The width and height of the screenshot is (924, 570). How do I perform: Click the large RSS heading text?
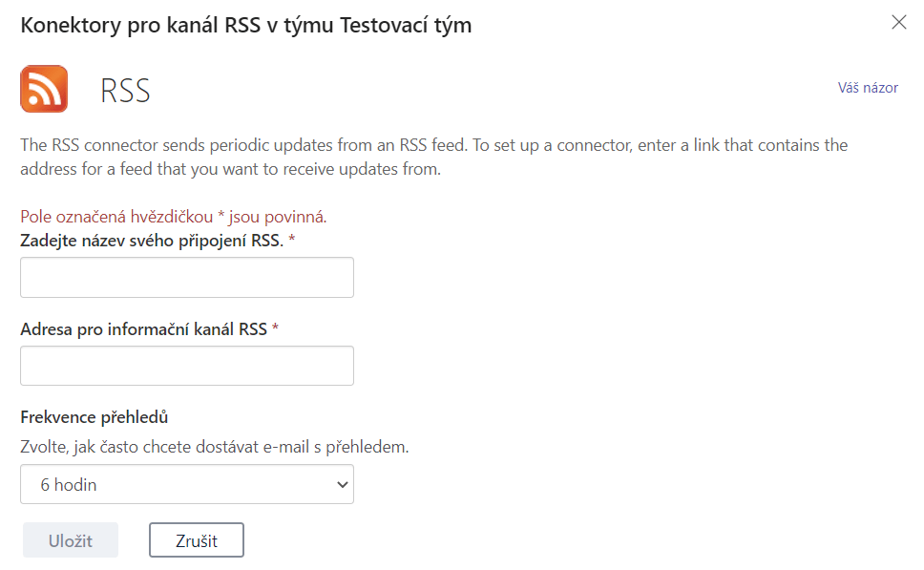pos(126,92)
